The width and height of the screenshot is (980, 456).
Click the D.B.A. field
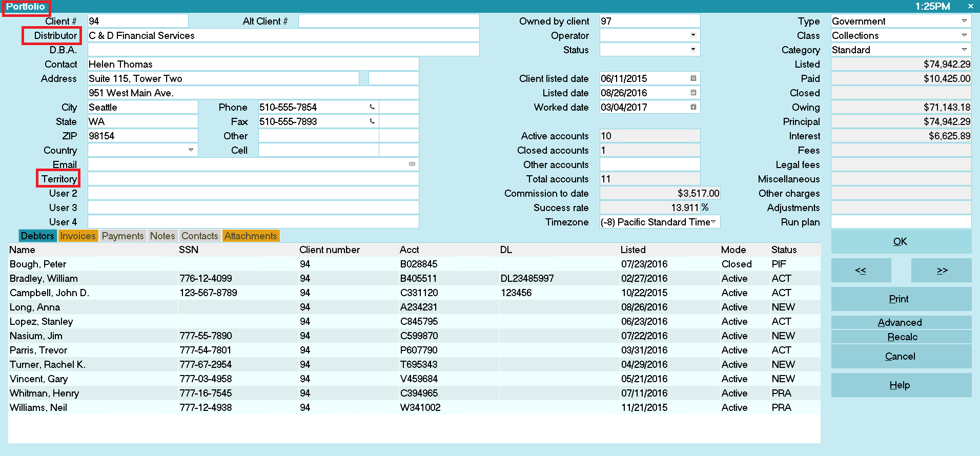tap(283, 50)
